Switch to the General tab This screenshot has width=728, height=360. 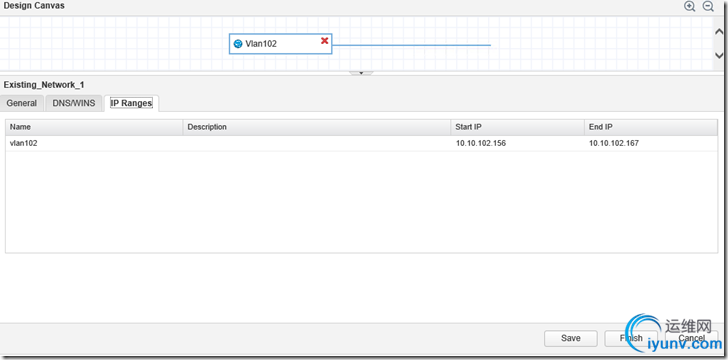(21, 103)
